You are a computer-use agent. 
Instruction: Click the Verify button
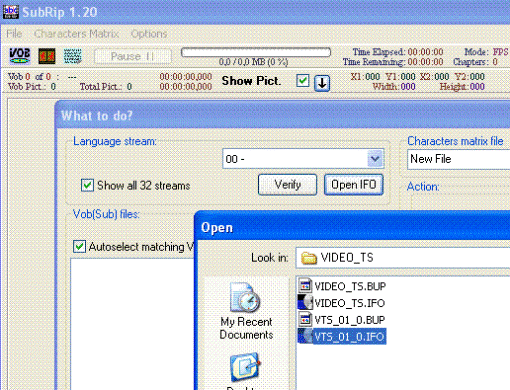pos(287,184)
